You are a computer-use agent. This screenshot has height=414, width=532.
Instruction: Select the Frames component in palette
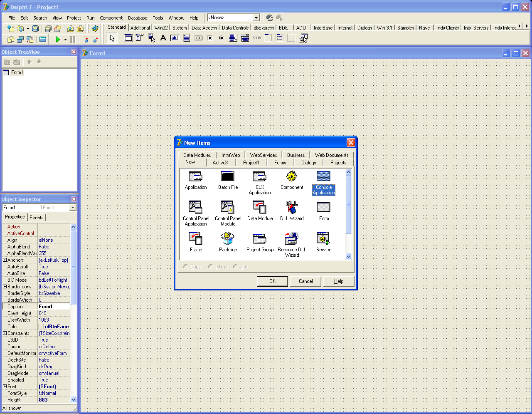[x=128, y=38]
